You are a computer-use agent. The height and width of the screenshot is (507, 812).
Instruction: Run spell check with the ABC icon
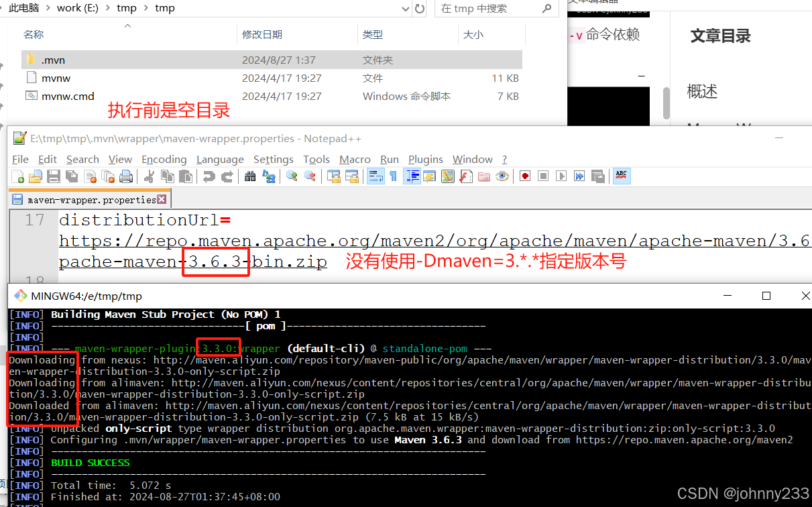click(621, 176)
